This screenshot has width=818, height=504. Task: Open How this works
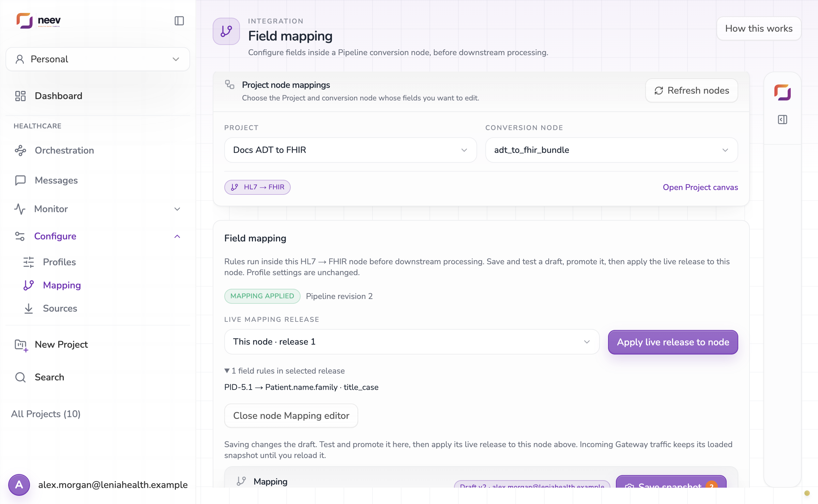pos(759,29)
